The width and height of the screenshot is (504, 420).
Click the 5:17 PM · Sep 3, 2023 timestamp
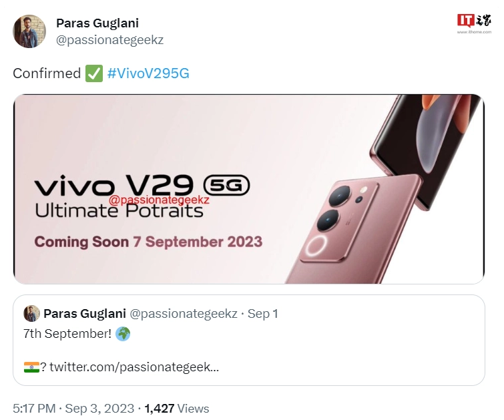73,409
